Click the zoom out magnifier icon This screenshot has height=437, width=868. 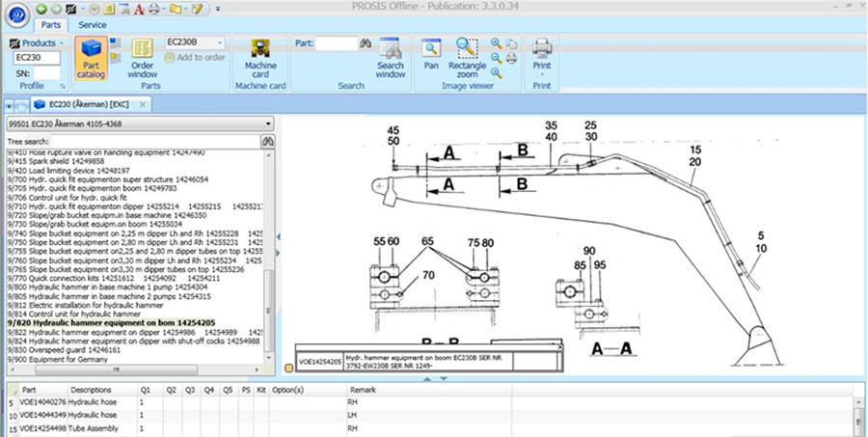pos(497,58)
